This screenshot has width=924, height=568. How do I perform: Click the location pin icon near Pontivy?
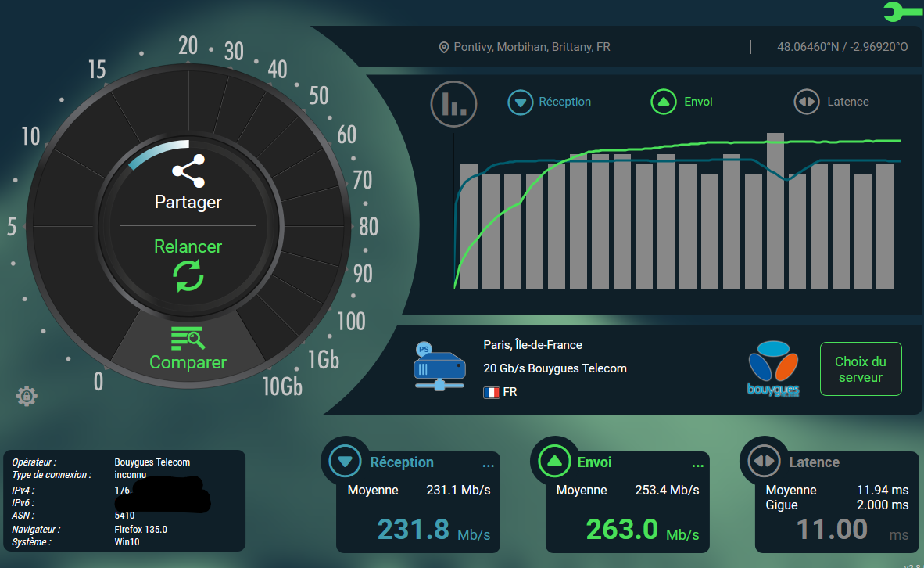pyautogui.click(x=444, y=47)
